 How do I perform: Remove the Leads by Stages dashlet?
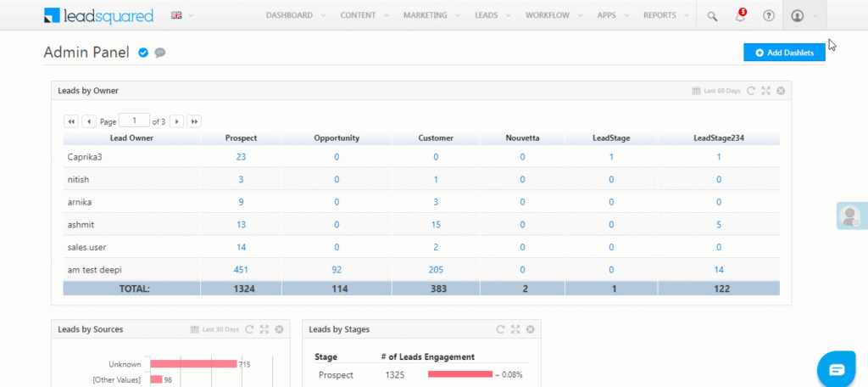click(x=531, y=329)
